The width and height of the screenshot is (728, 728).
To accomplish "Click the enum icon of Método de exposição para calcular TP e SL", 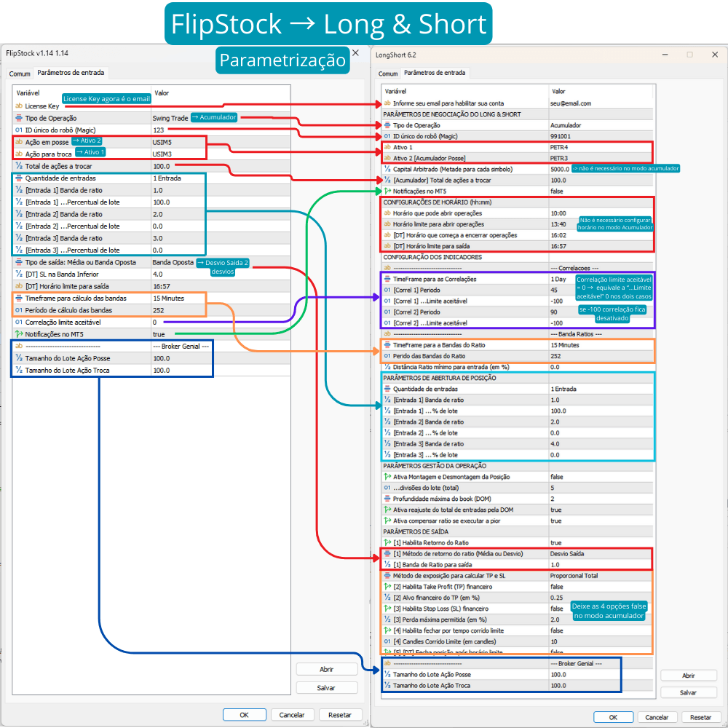I will [387, 576].
